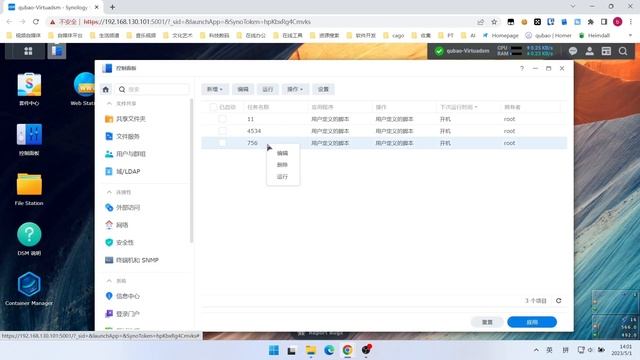Toggle the header select-all checkbox
The width and height of the screenshot is (640, 360).
click(x=213, y=107)
